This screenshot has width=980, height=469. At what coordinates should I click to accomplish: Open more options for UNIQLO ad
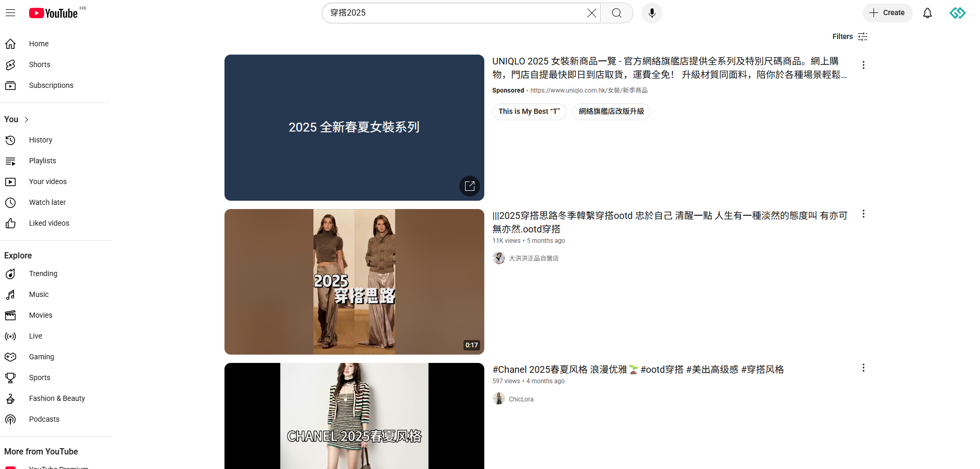[x=864, y=65]
